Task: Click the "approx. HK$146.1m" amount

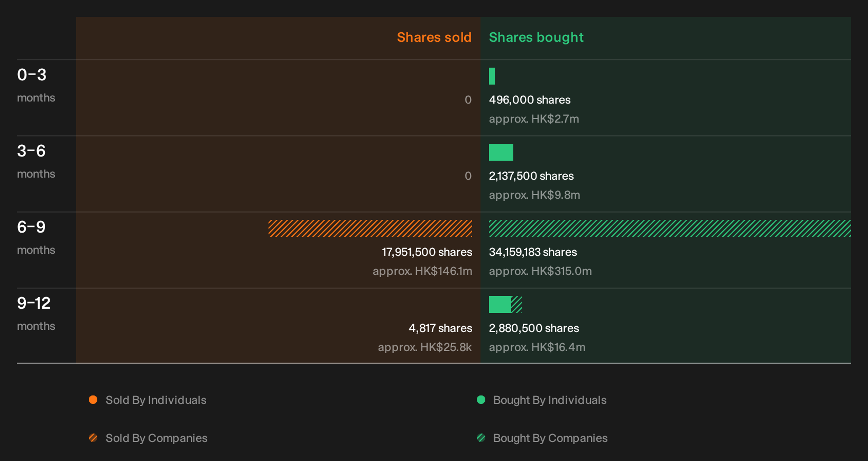Action: 422,271
